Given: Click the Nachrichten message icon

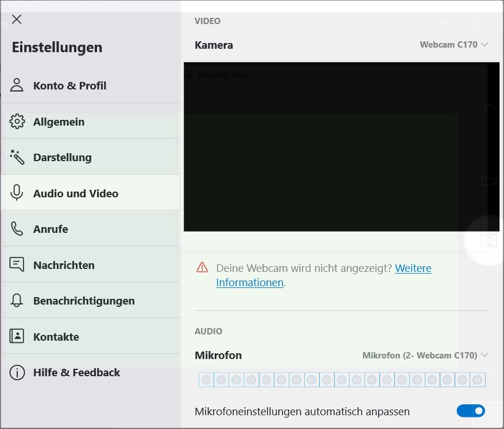Looking at the screenshot, I should 17,264.
